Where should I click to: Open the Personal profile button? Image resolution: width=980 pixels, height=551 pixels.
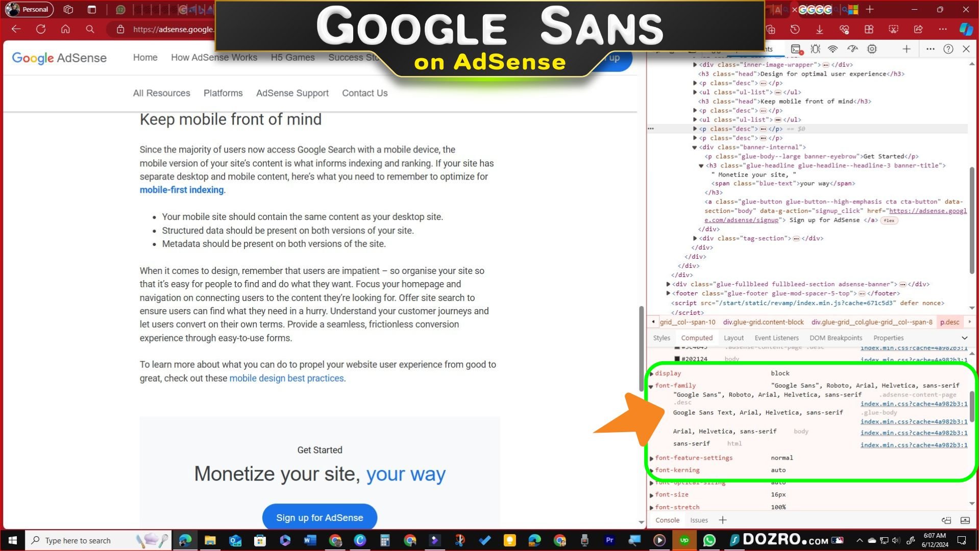tap(29, 9)
